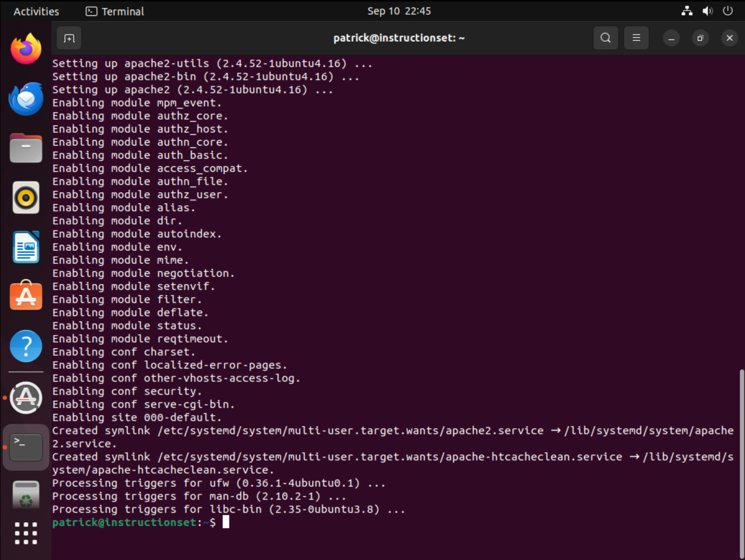Launch Firefox from the dock
The width and height of the screenshot is (745, 560).
26,49
